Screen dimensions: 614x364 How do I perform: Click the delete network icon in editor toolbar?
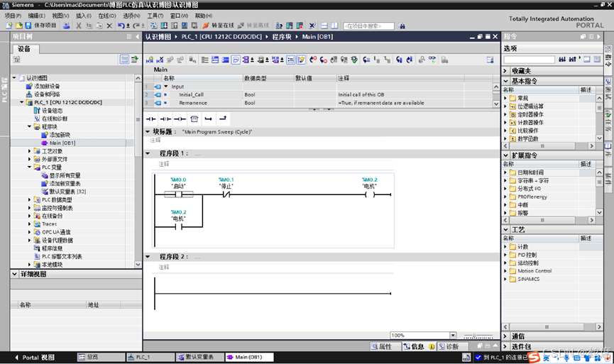point(160,60)
